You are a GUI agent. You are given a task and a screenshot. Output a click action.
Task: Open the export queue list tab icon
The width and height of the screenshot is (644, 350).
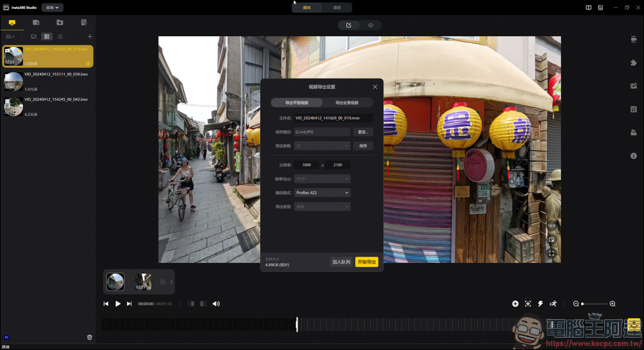84,23
